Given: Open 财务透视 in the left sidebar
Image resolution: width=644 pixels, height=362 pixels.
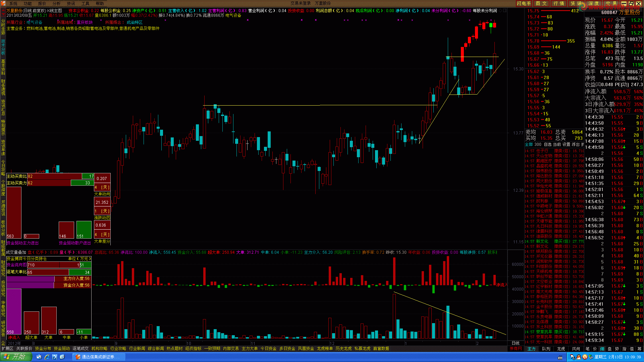Looking at the screenshot, I should 3,87.
